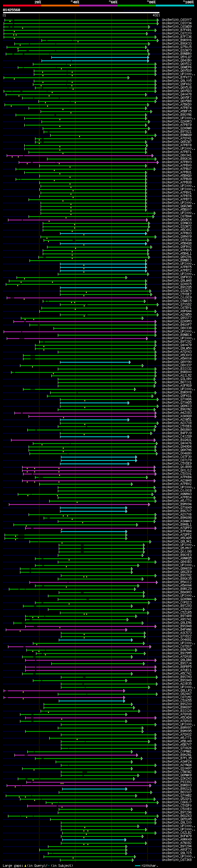This screenshot has height=868, width=197.
Task: Open the UniRef100_B7FKR1 hit label
Action: tap(177, 30)
